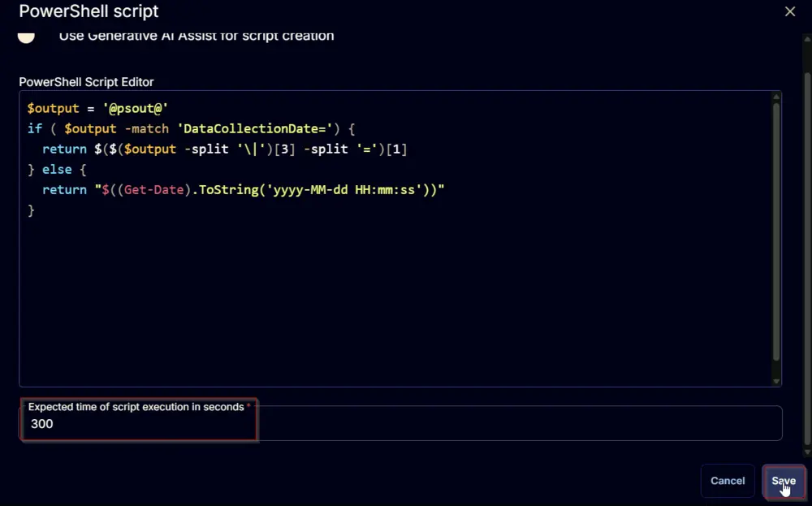Click the PowerShell Script Editor label
Image resolution: width=812 pixels, height=506 pixels.
click(x=87, y=82)
